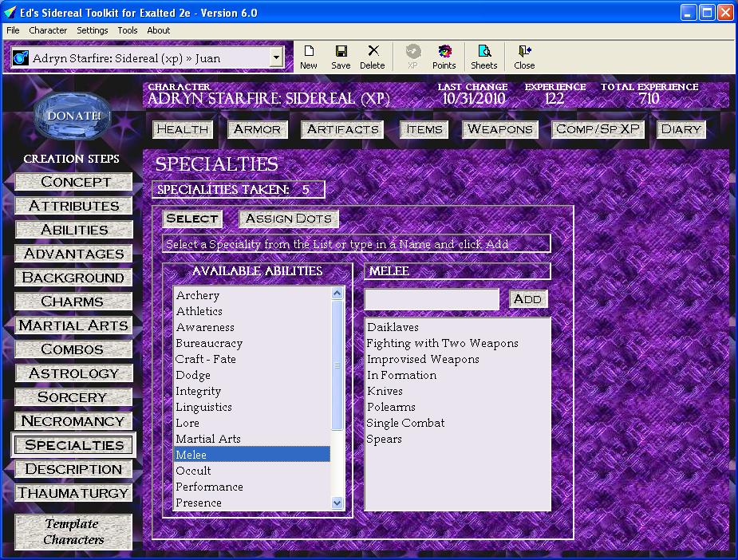Select Dodge in Available Abilities

[x=252, y=376]
